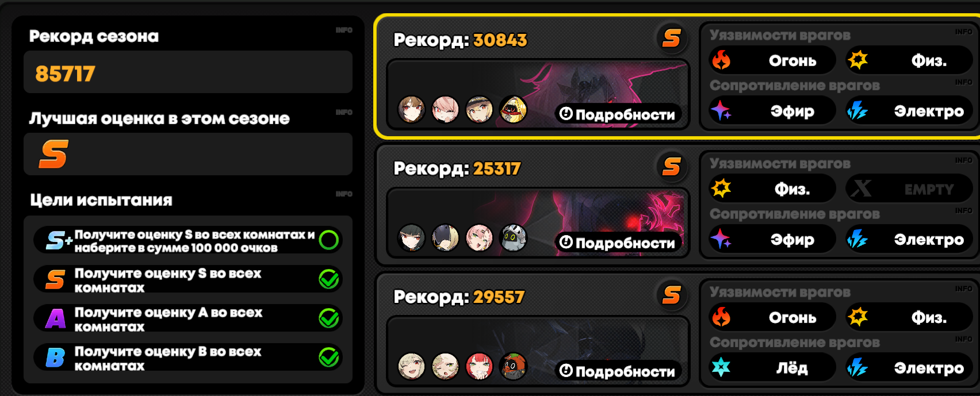Click INFO next to Рекорд сезона
The width and height of the screenshot is (980, 396).
[344, 30]
